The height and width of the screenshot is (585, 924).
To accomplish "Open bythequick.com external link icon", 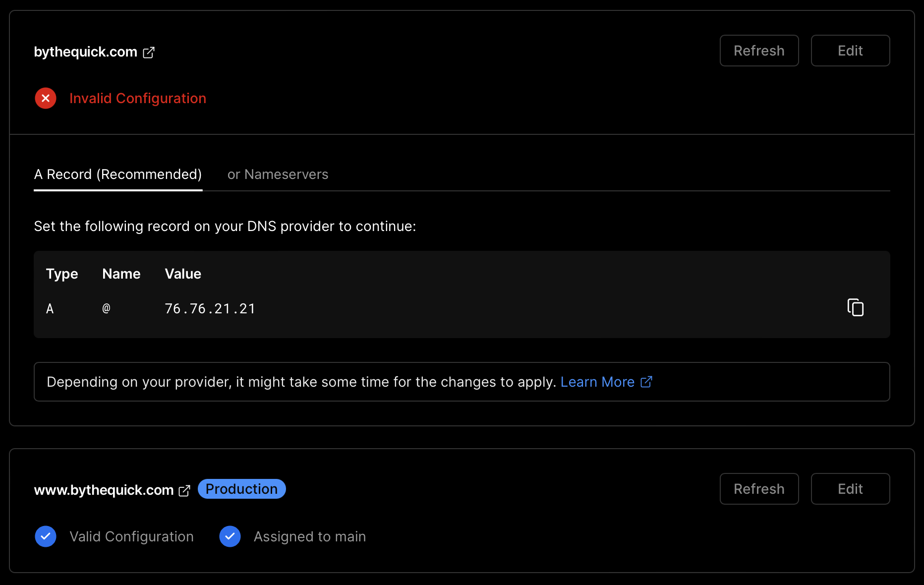I will (x=149, y=52).
